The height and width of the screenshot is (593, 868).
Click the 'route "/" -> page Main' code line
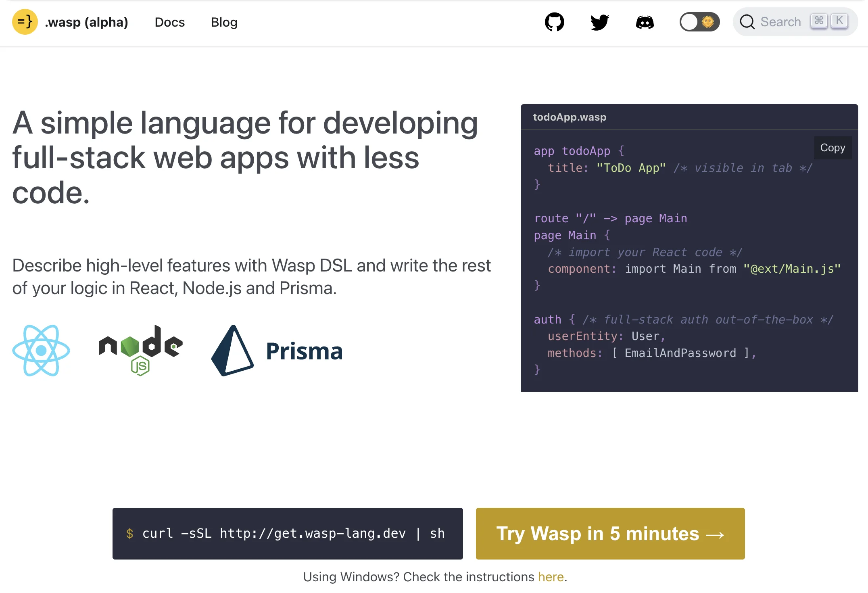pyautogui.click(x=610, y=218)
